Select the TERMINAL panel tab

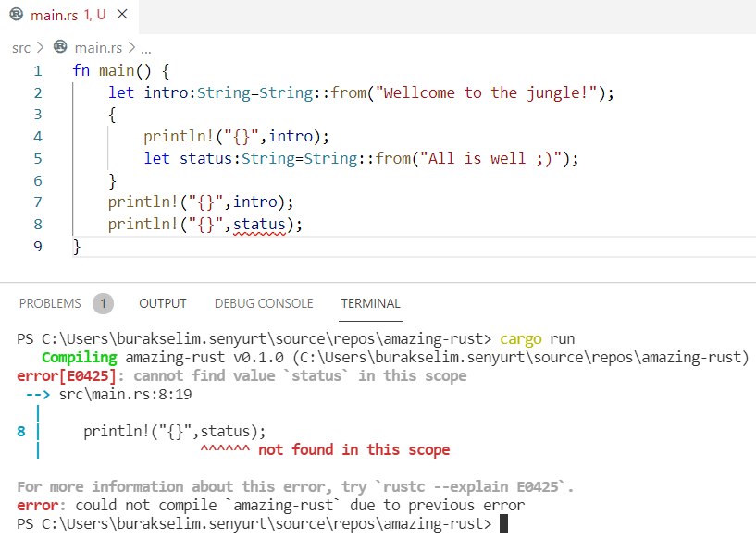370,303
